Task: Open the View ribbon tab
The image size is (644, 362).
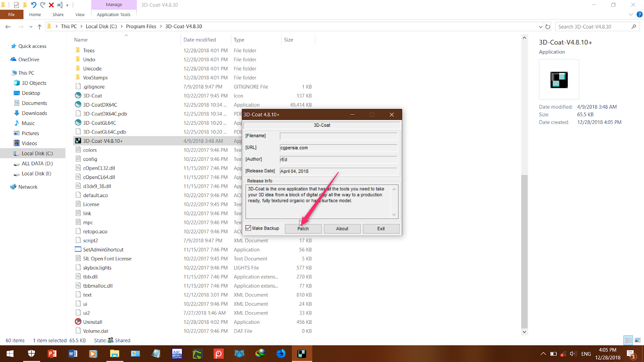Action: tap(80, 14)
